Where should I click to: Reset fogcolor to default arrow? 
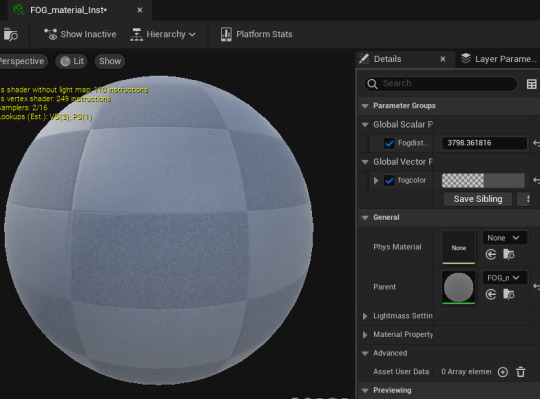(x=536, y=180)
